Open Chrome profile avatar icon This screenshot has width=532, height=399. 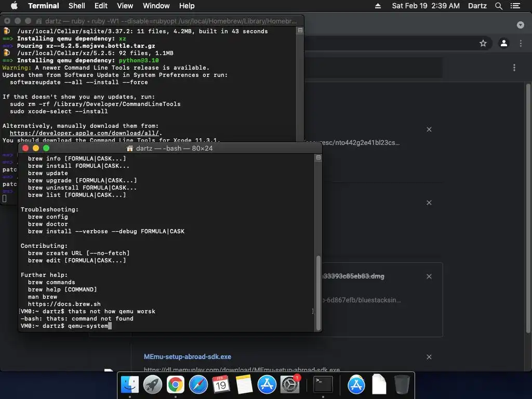(x=504, y=43)
